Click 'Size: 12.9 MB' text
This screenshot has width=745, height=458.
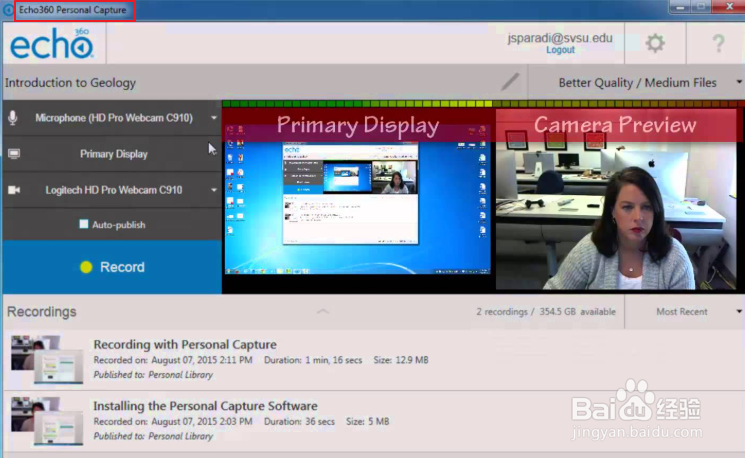(401, 360)
